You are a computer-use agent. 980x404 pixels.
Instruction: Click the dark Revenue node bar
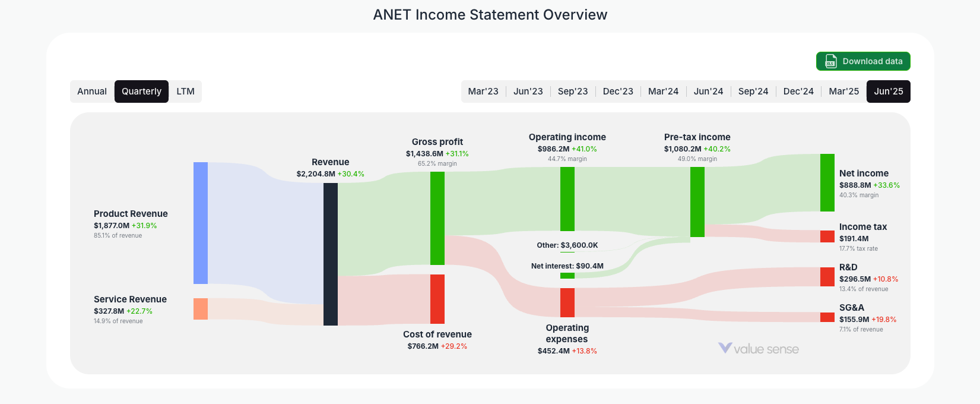(331, 254)
